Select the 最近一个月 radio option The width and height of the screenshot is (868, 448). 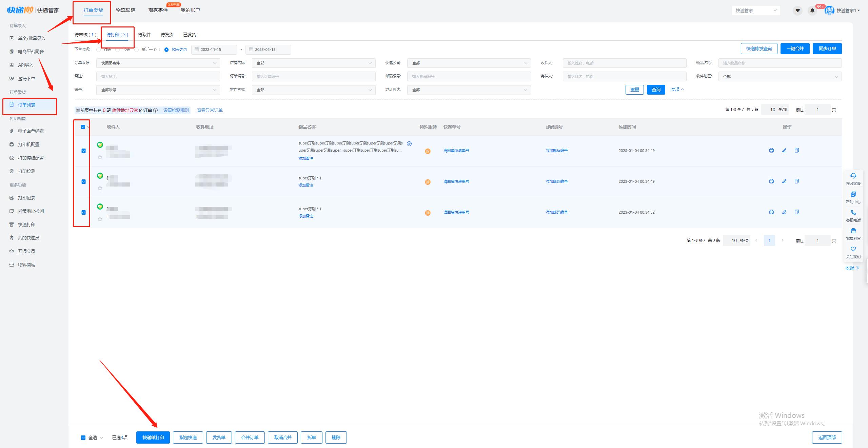click(137, 50)
